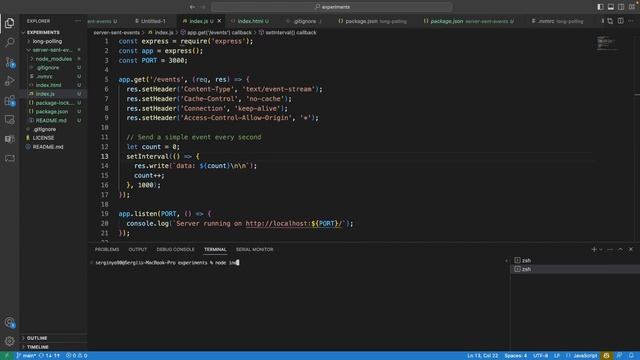Add a new terminal with plus icon
The height and width of the screenshot is (360, 640).
594,249
